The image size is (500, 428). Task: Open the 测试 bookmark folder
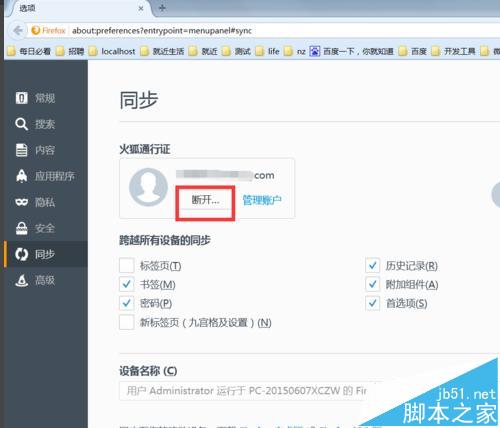[x=236, y=51]
